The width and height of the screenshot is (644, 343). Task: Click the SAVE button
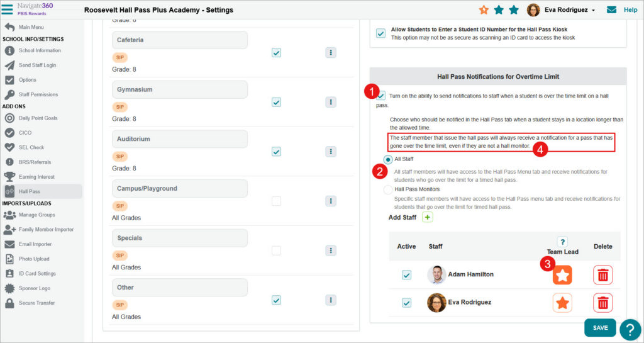[600, 328]
